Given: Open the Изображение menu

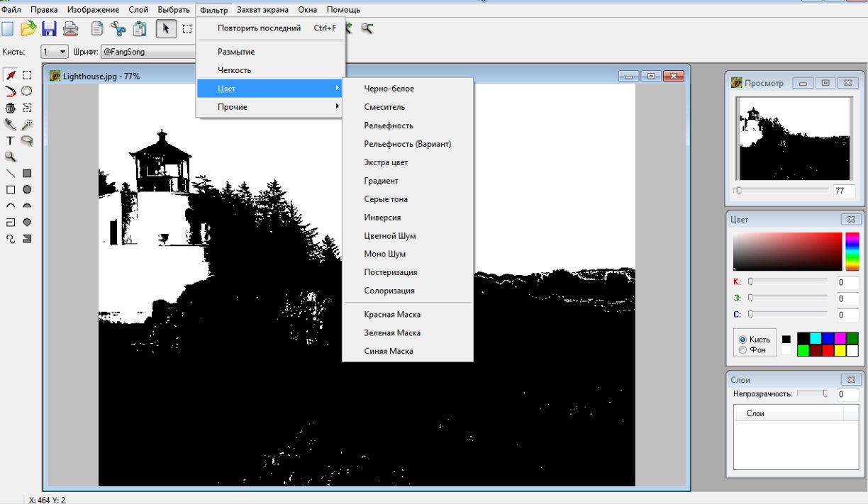Looking at the screenshot, I should pyautogui.click(x=93, y=10).
